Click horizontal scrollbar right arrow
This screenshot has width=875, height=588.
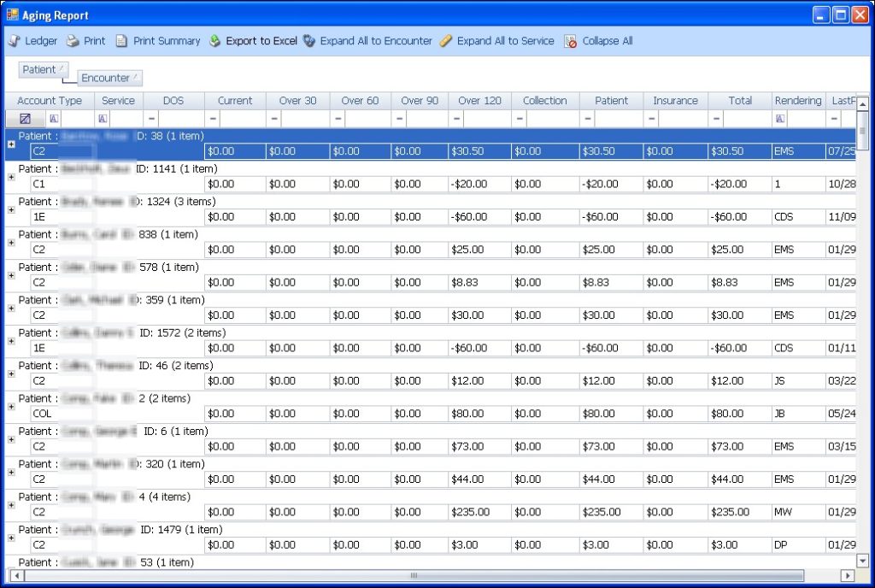click(x=848, y=575)
